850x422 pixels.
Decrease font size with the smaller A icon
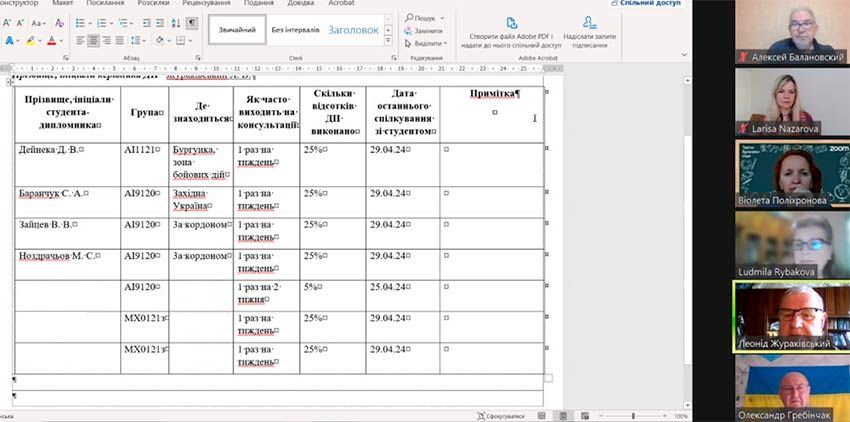[20, 23]
